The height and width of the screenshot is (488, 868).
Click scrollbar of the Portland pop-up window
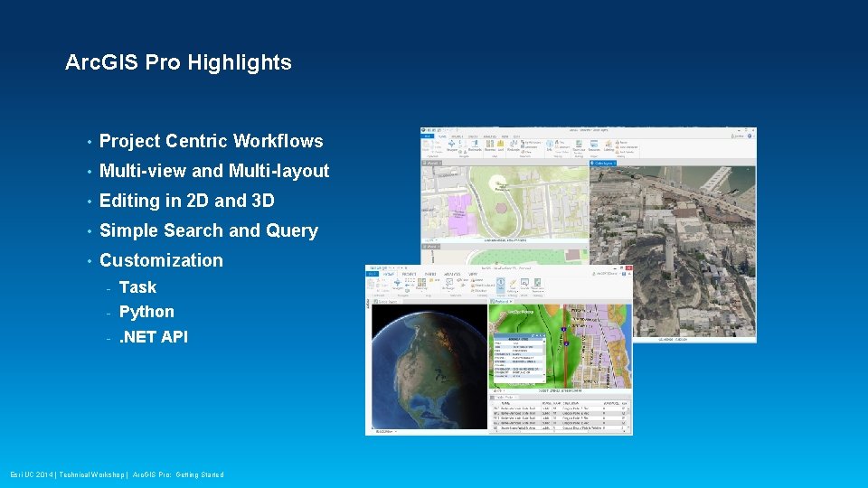click(544, 360)
